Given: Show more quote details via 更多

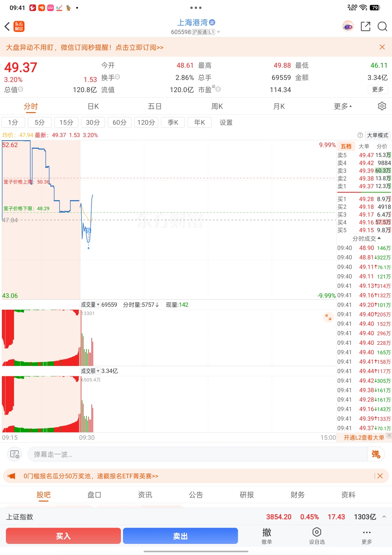Looking at the screenshot, I should (x=378, y=89).
